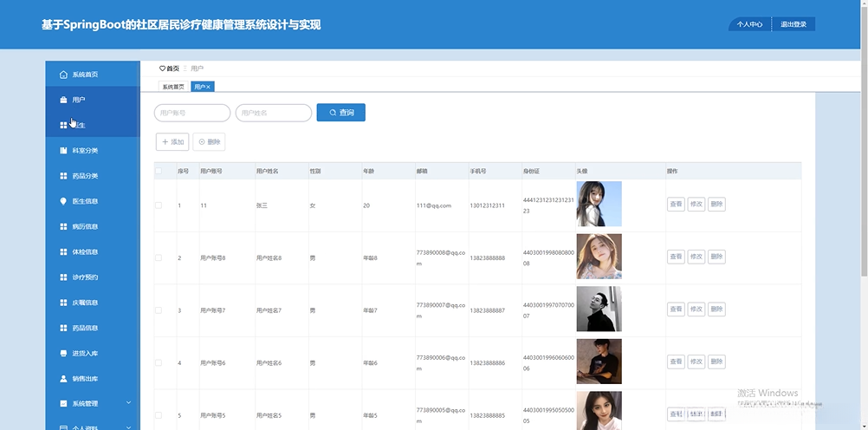This screenshot has width=868, height=430.
Task: Click 查看 for 用户账号6 row
Action: point(676,362)
